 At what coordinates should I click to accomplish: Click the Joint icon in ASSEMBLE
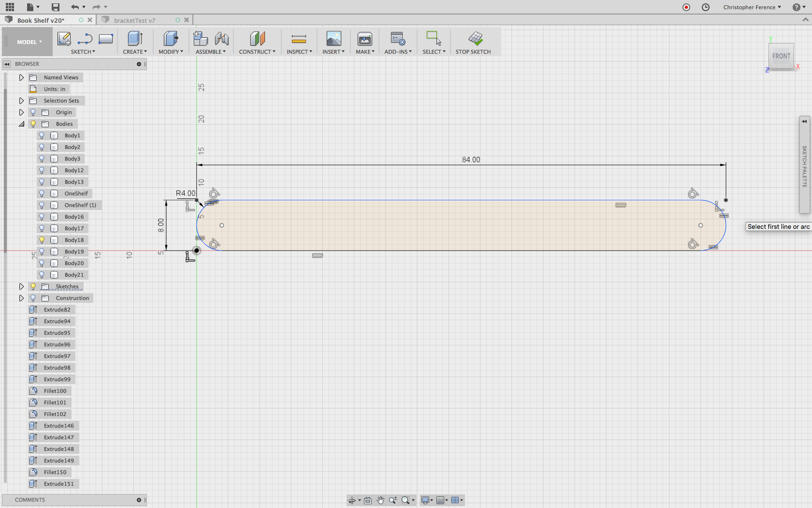tap(222, 38)
